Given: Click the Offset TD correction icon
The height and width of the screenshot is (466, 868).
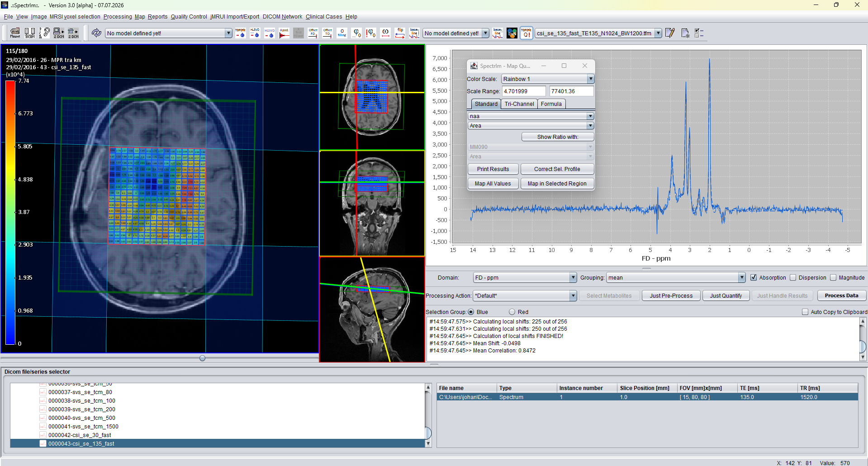Looking at the screenshot, I should (327, 33).
